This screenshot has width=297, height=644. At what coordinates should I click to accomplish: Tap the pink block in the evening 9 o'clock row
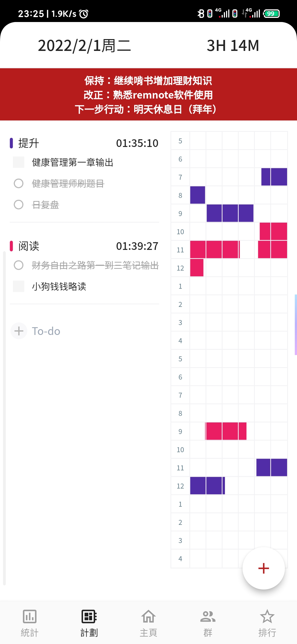(x=226, y=431)
